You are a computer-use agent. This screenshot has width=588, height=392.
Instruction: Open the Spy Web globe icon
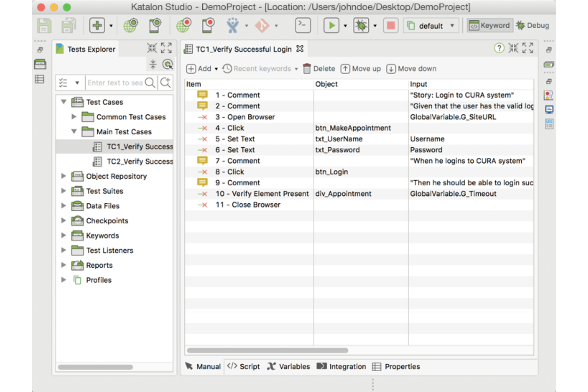pos(131,25)
